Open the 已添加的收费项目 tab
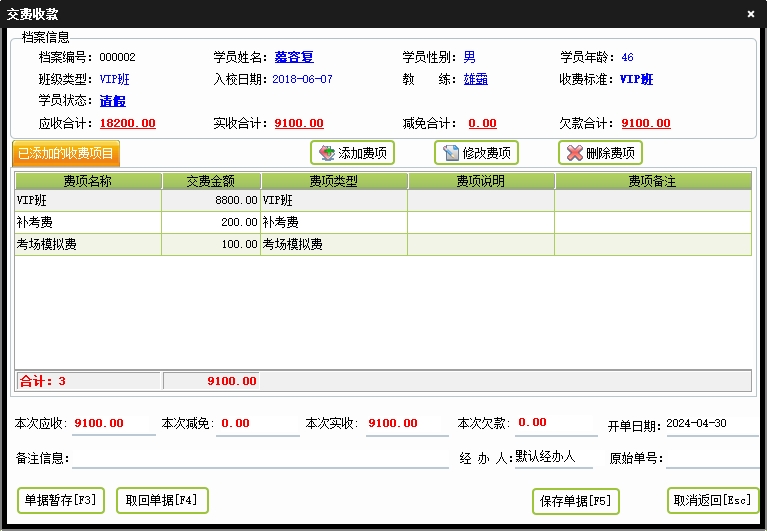Screen dimensions: 767x531 click(67, 153)
